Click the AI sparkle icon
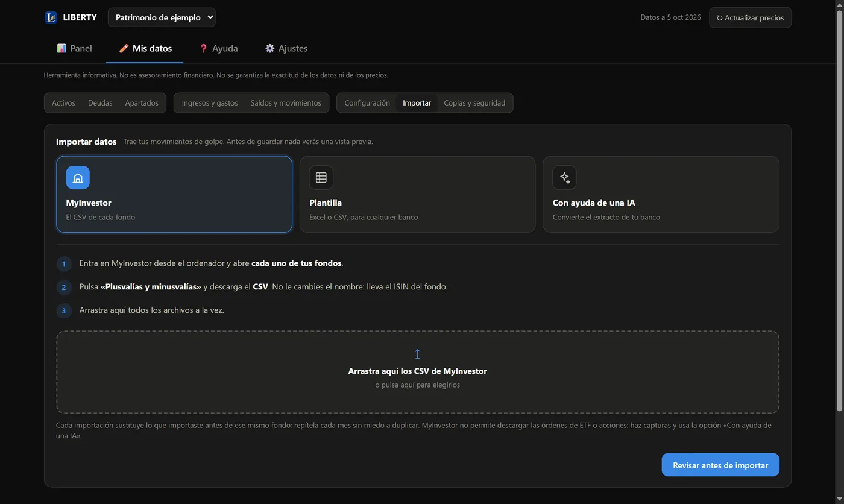The height and width of the screenshot is (504, 844). tap(564, 178)
